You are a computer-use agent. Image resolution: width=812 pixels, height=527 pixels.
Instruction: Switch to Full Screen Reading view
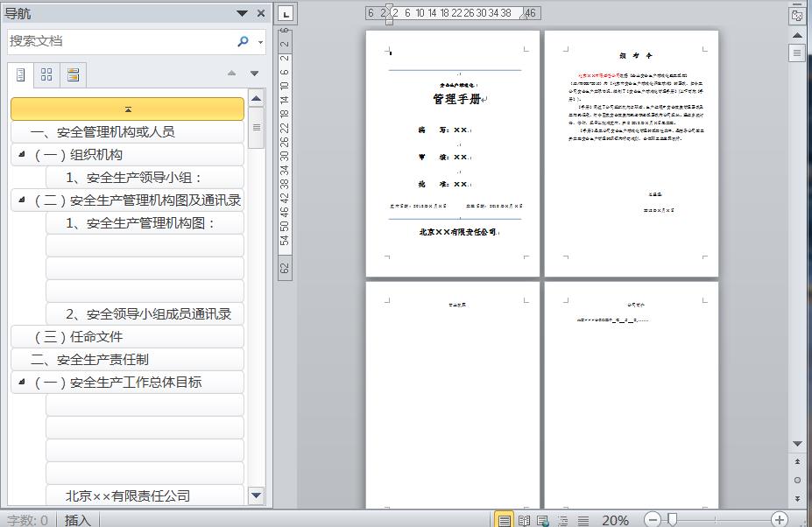pos(524,520)
